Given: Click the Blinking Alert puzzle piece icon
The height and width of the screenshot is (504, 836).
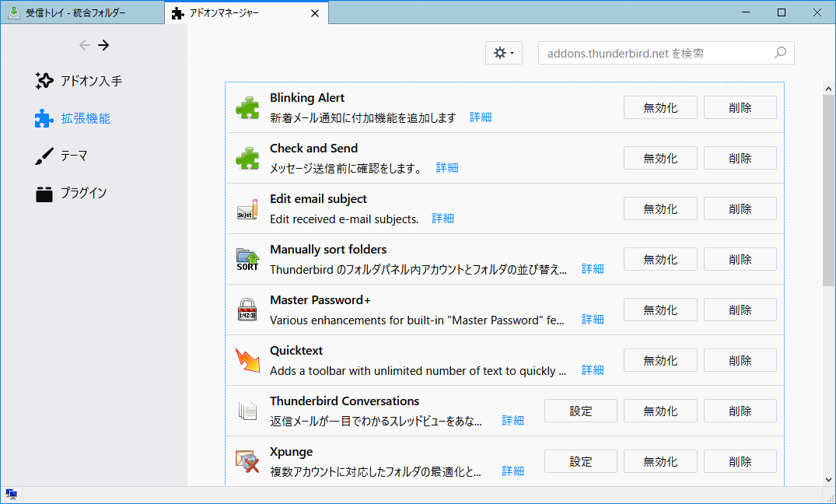Looking at the screenshot, I should tap(247, 108).
